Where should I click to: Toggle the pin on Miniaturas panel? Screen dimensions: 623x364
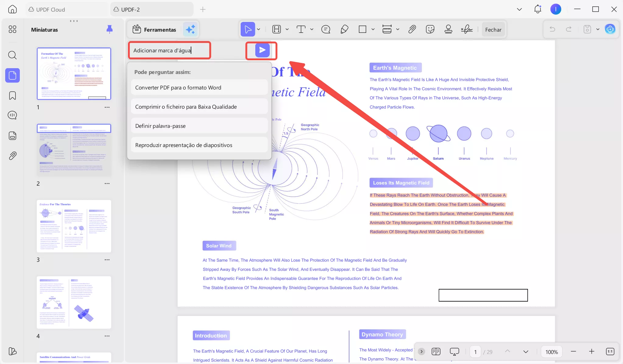109,29
